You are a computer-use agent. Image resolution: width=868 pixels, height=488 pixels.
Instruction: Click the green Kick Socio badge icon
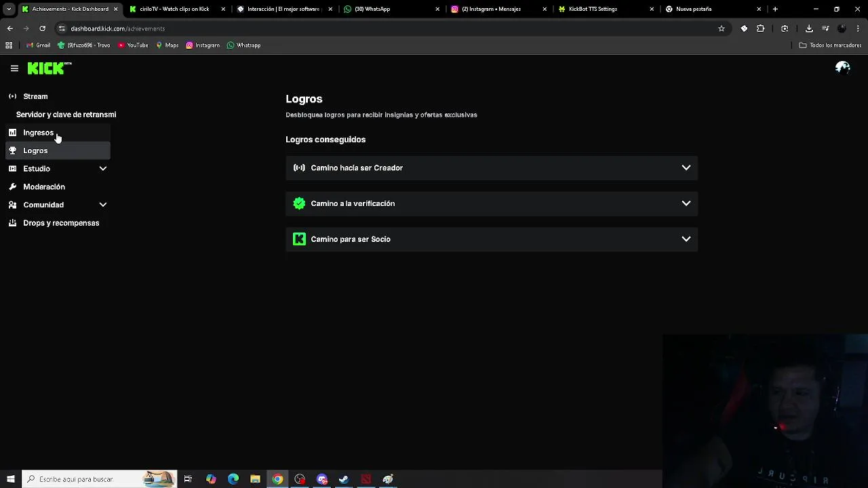[x=299, y=239]
